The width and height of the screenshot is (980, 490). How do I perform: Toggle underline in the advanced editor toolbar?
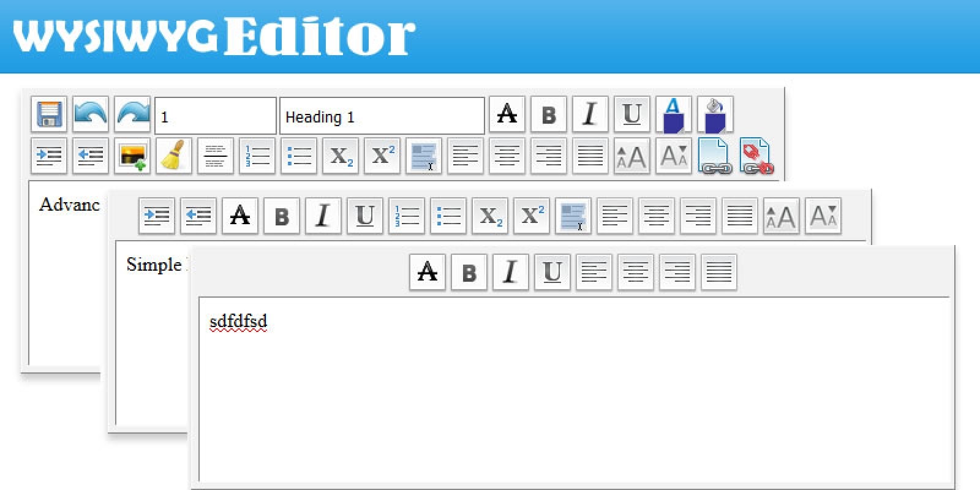point(632,115)
